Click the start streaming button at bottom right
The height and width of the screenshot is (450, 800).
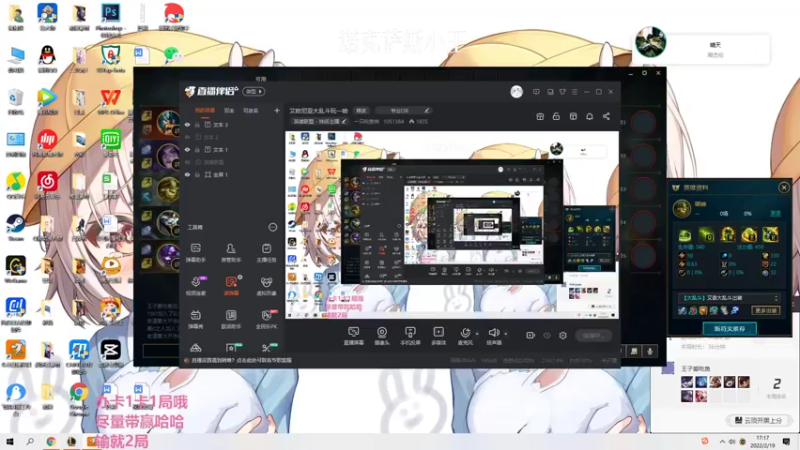coord(593,335)
